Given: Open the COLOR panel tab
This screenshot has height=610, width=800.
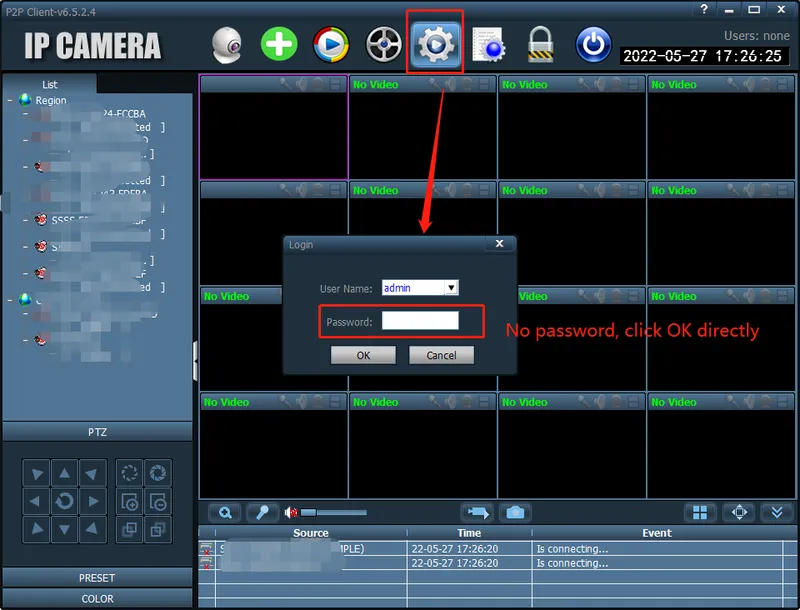Looking at the screenshot, I should (97, 599).
